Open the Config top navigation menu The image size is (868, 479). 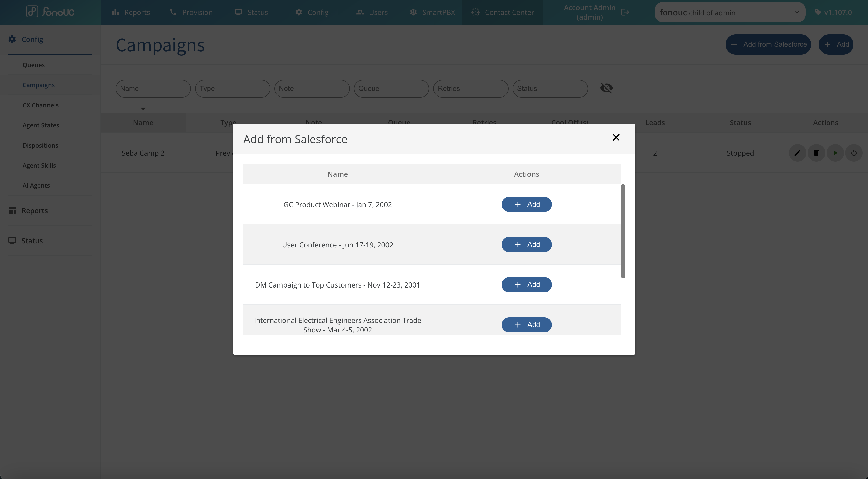coord(312,12)
